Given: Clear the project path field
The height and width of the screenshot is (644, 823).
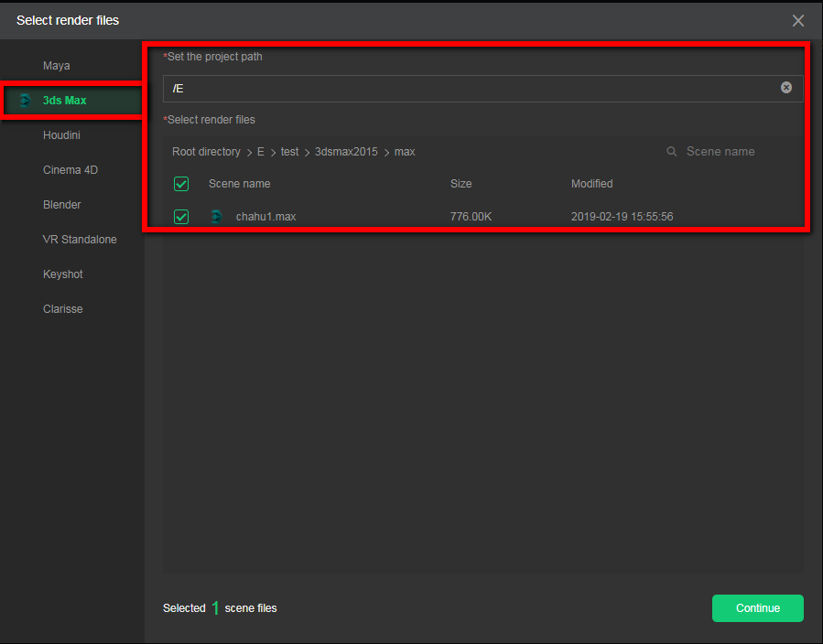Looking at the screenshot, I should [785, 88].
